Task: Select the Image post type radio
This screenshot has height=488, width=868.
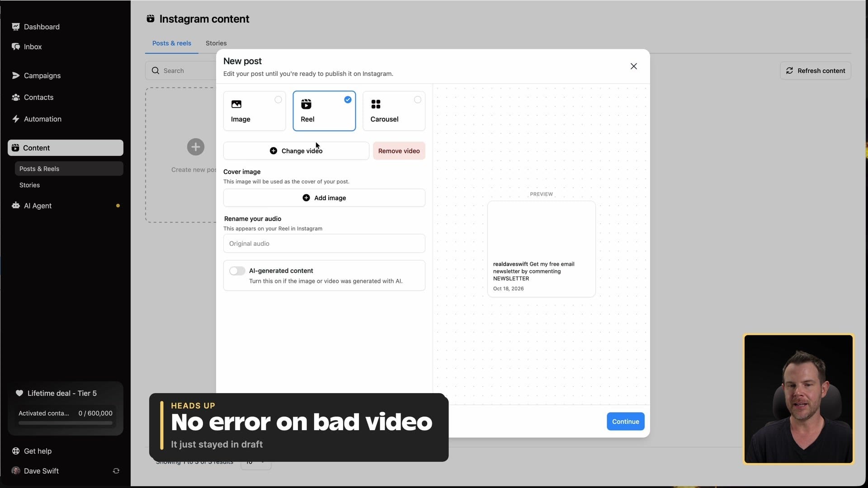Action: click(278, 100)
